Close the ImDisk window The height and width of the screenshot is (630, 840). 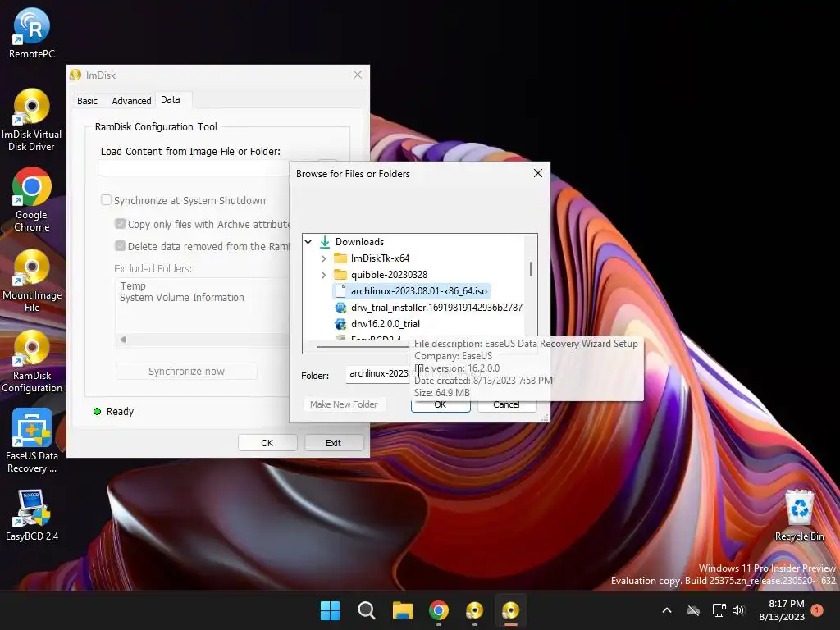[358, 75]
